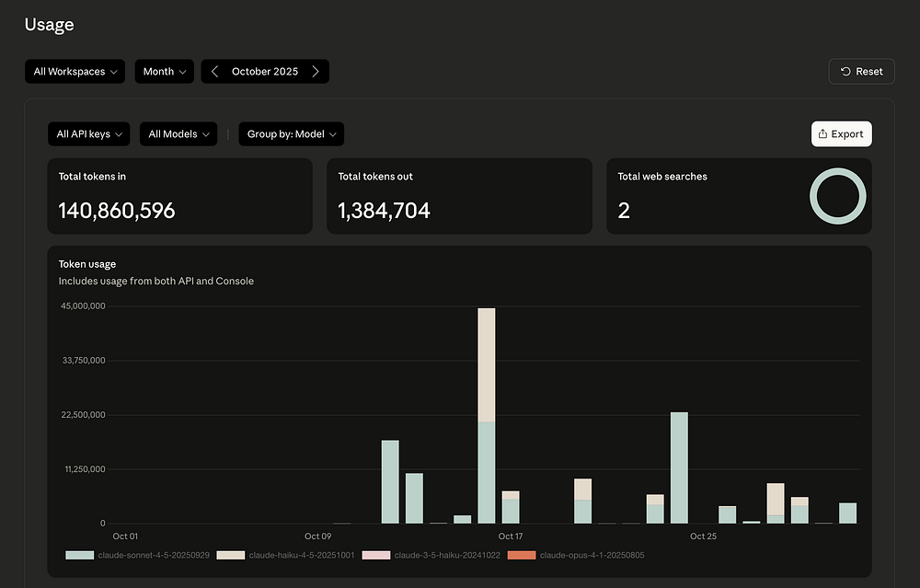Viewport: 920px width, 588px height.
Task: Click the web searches count 2
Action: (624, 211)
